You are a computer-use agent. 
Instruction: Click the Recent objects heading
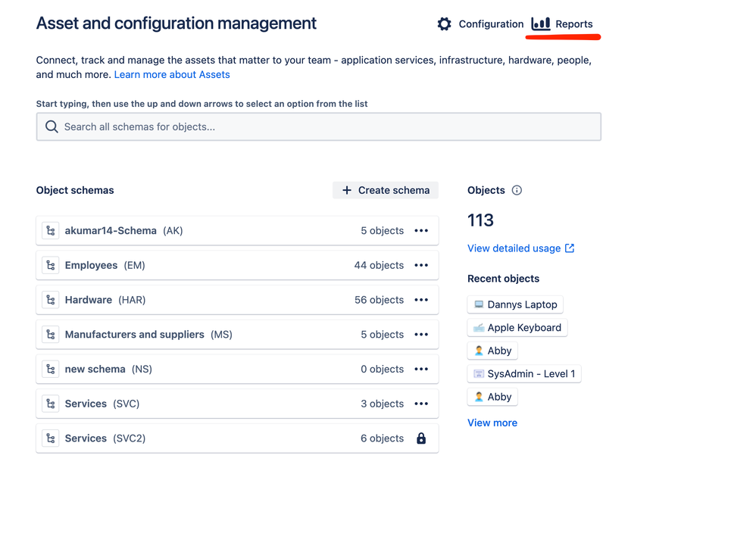[x=503, y=279]
